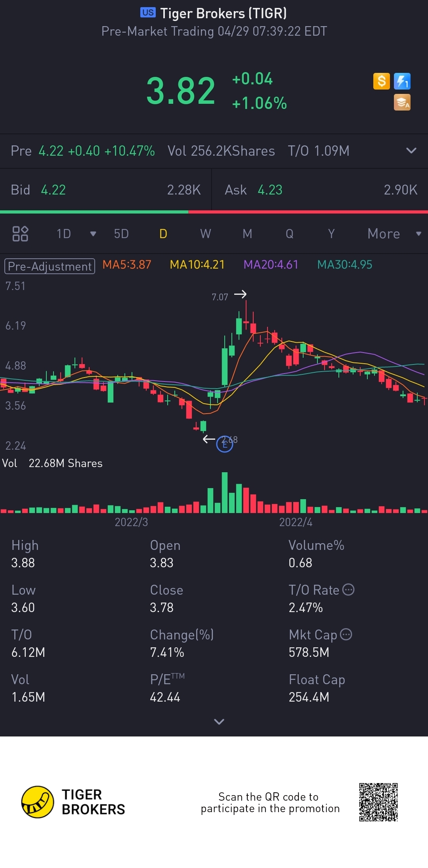Image resolution: width=428 pixels, height=868 pixels.
Task: Tap the Bid 4.22 price
Action: click(53, 190)
